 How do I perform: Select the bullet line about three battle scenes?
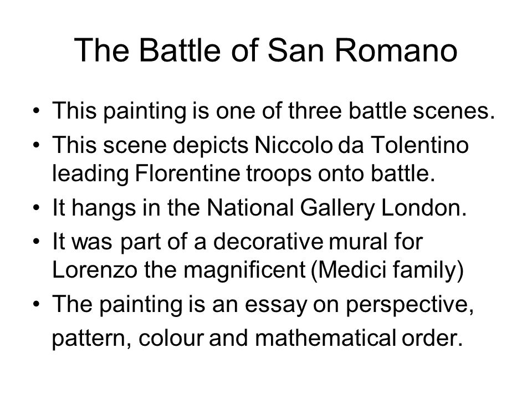coord(273,111)
